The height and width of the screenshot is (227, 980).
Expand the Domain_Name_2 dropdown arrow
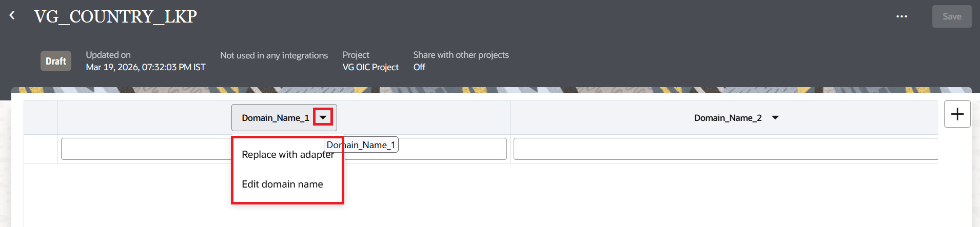pyautogui.click(x=775, y=118)
